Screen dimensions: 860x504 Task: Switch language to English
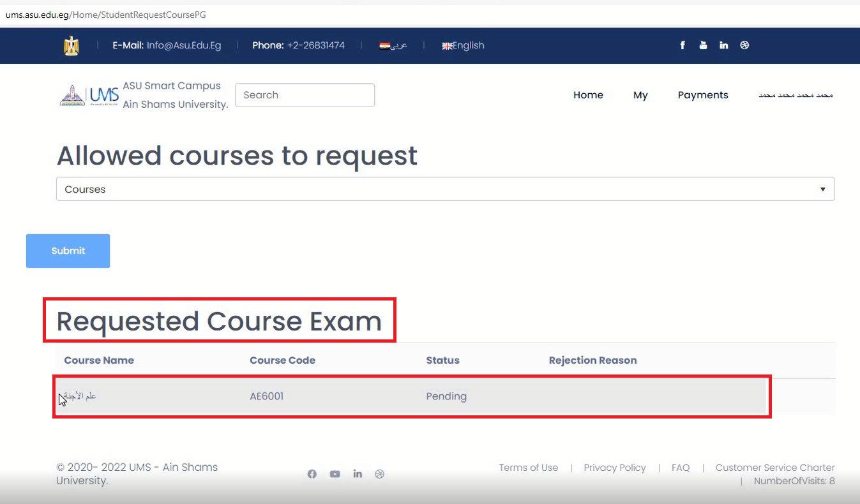point(463,45)
